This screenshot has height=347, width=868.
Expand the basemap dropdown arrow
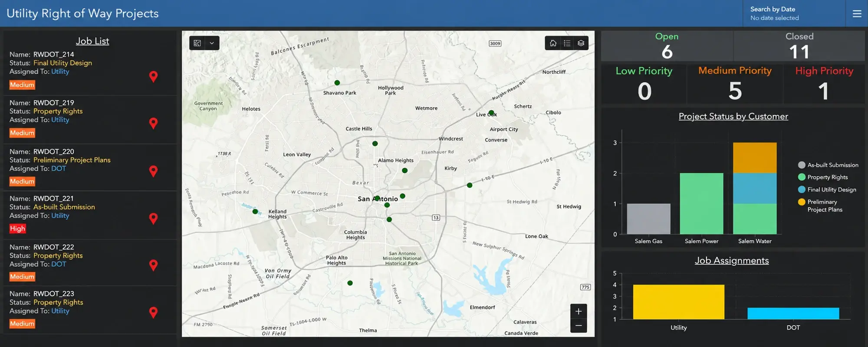212,43
